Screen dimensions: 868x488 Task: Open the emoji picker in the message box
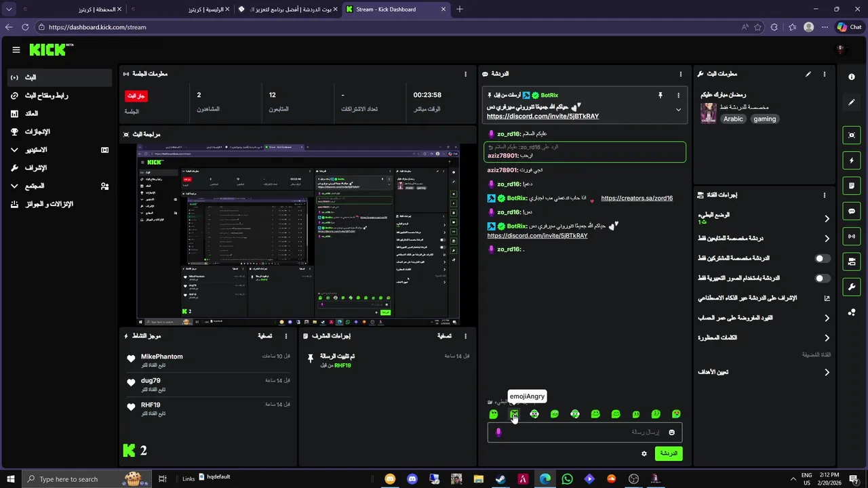(x=672, y=432)
